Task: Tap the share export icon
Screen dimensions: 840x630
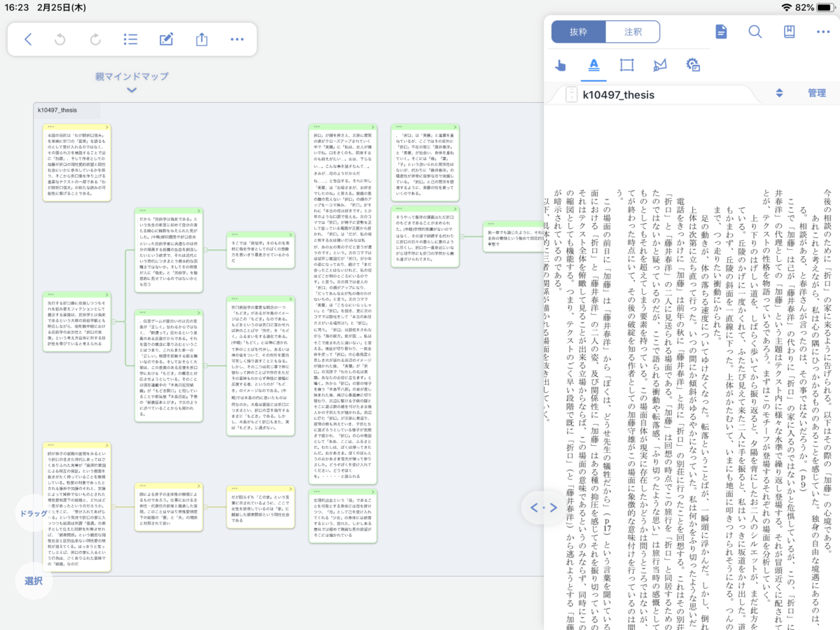Action: pos(202,39)
